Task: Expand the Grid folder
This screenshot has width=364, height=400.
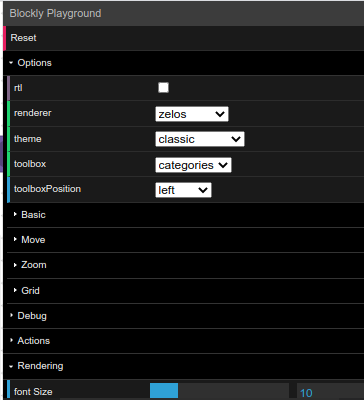Action: pos(185,291)
